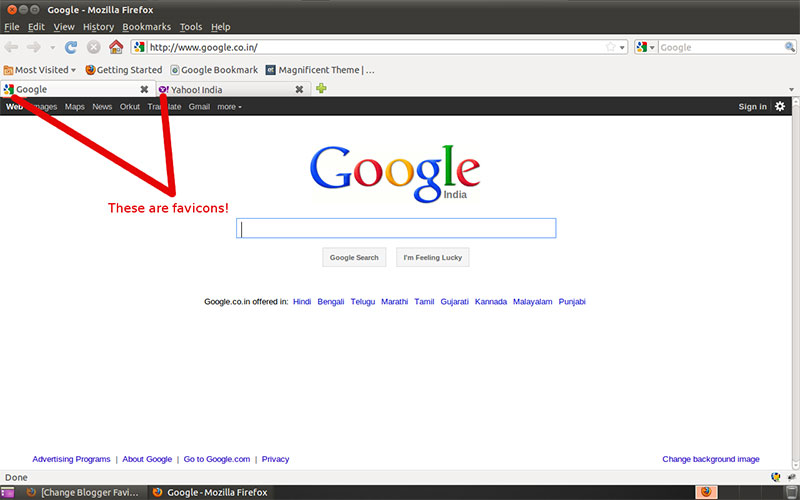The height and width of the screenshot is (500, 800).
Task: Click Orkut in Google navigation bar
Action: click(x=130, y=107)
